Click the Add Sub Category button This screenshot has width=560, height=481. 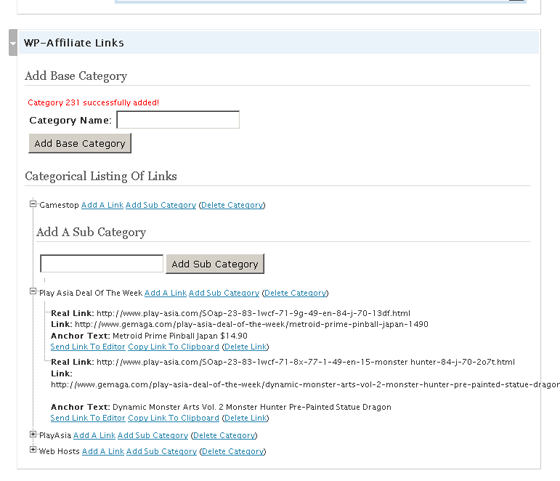pyautogui.click(x=215, y=264)
